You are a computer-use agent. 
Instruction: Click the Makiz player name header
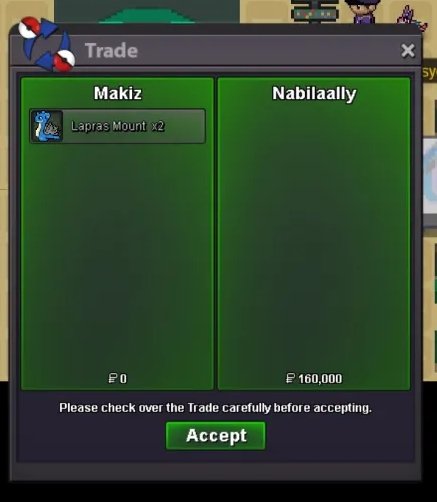click(x=118, y=93)
